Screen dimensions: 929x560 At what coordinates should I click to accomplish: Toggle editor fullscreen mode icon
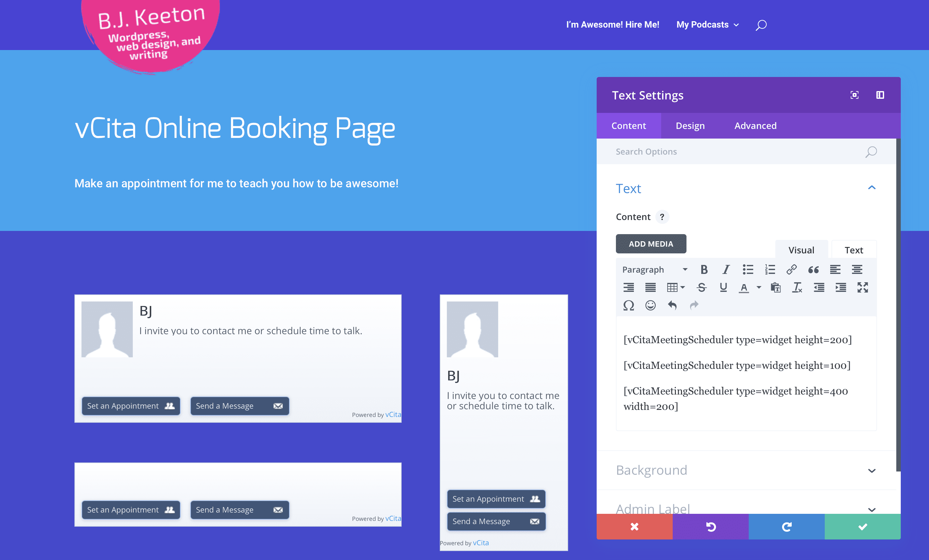tap(863, 287)
